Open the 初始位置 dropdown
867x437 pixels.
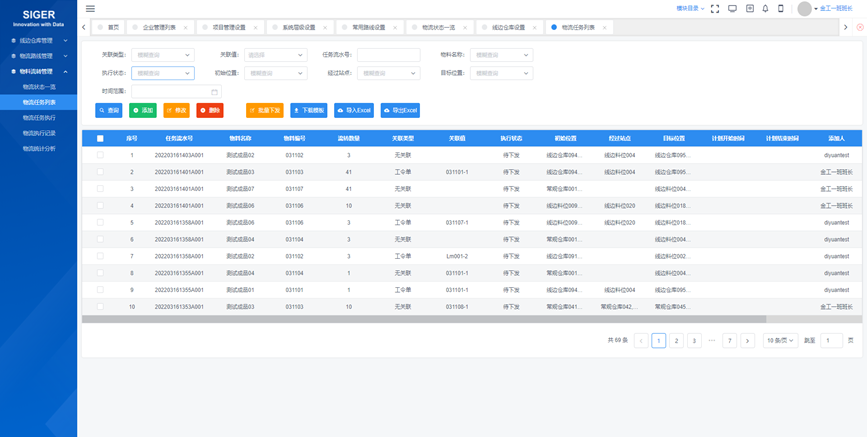click(x=275, y=73)
